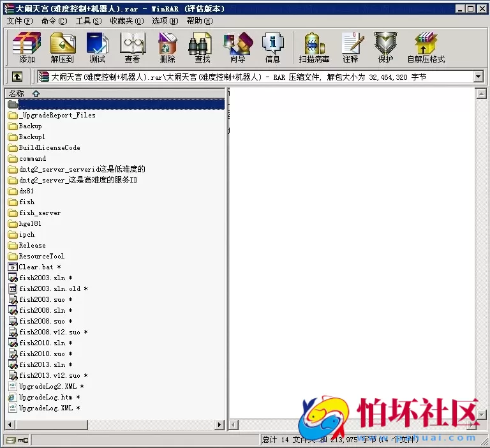
Task: Go up one folder level button
Action: tap(17, 77)
